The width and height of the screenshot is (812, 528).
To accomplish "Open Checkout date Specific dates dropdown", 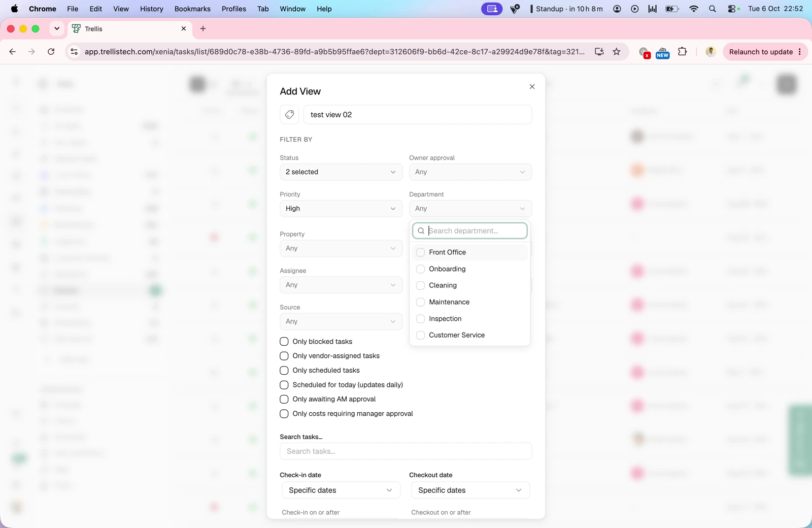I will coord(470,490).
